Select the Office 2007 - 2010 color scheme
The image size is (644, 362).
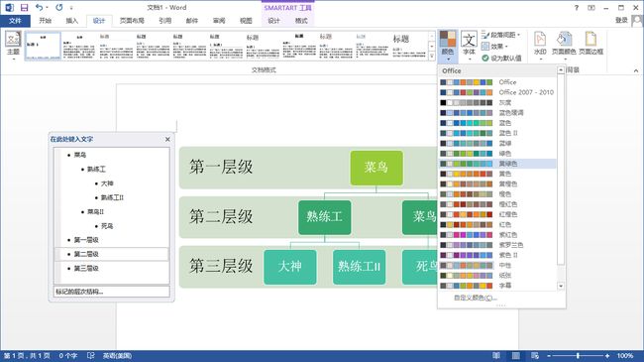(x=497, y=92)
